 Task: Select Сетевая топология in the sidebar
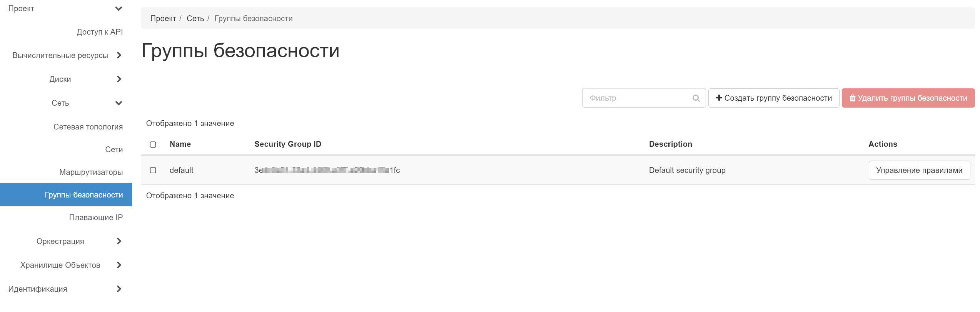88,126
